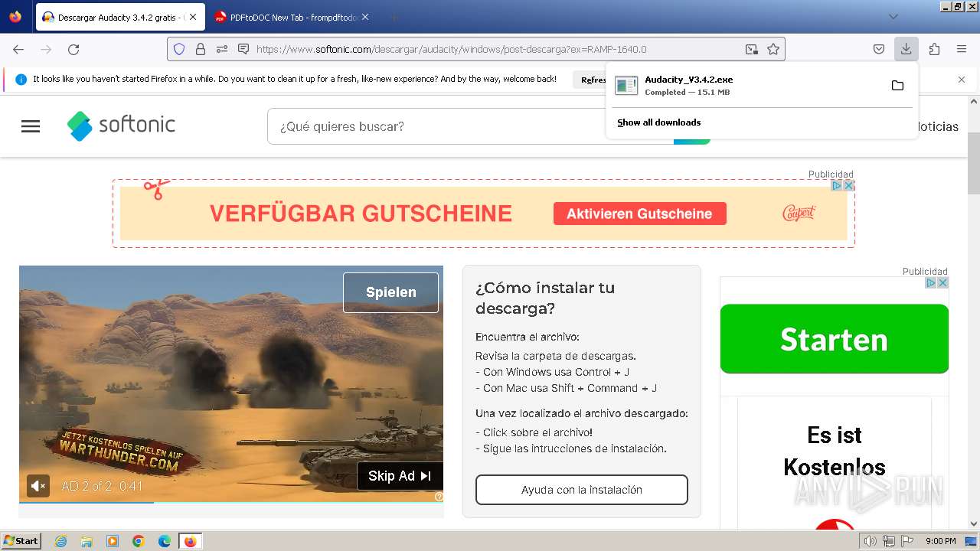
Task: Click Ayuda con la instalación button
Action: tap(582, 490)
